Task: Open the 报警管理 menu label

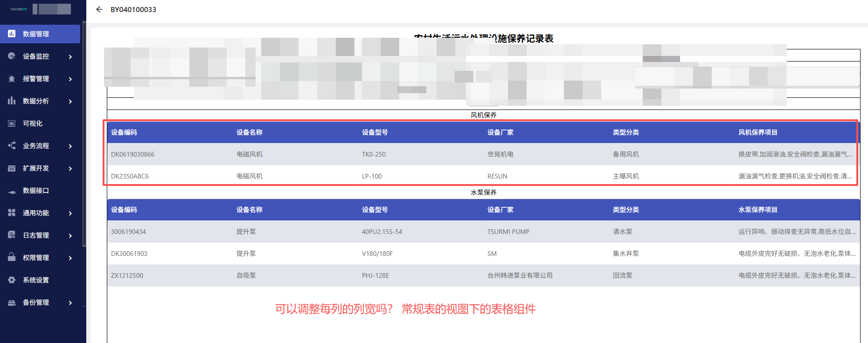Action: (36, 79)
